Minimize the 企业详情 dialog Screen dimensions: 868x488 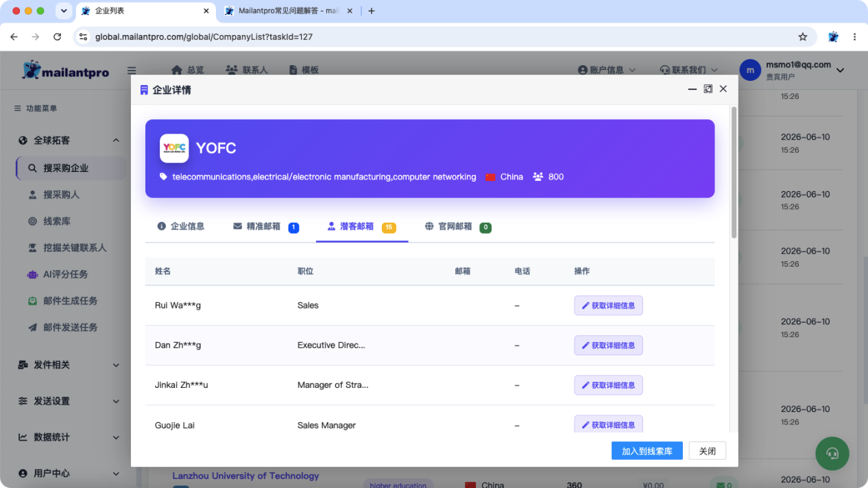[692, 89]
